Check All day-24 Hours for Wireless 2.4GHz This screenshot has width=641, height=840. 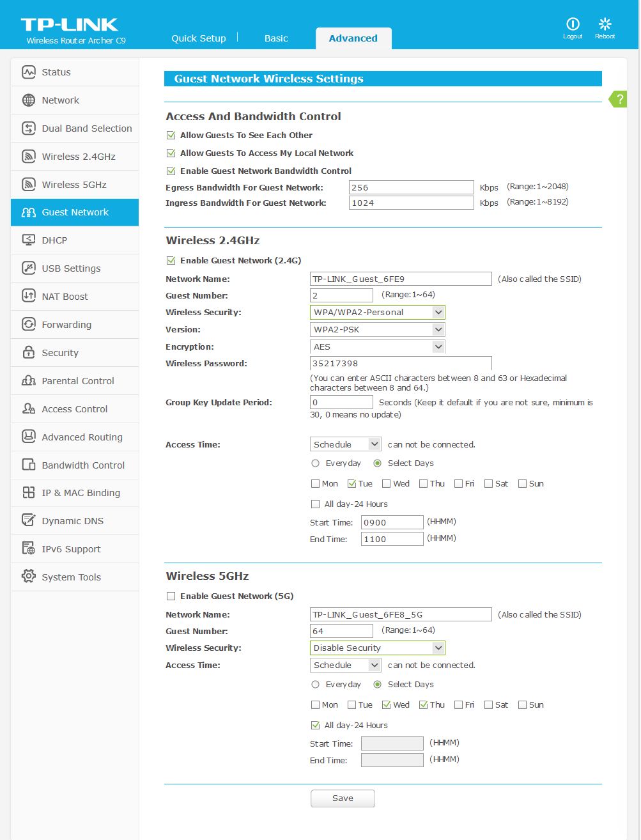(315, 504)
